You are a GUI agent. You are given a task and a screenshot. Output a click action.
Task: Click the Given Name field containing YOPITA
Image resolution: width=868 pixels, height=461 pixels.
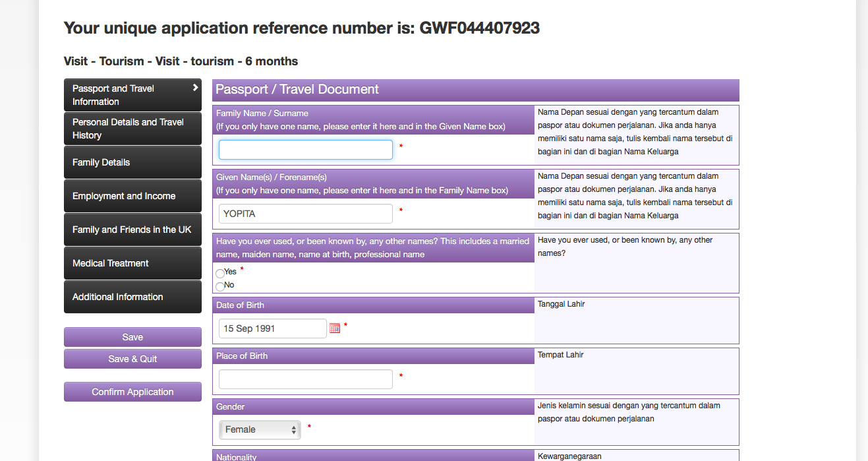click(305, 214)
